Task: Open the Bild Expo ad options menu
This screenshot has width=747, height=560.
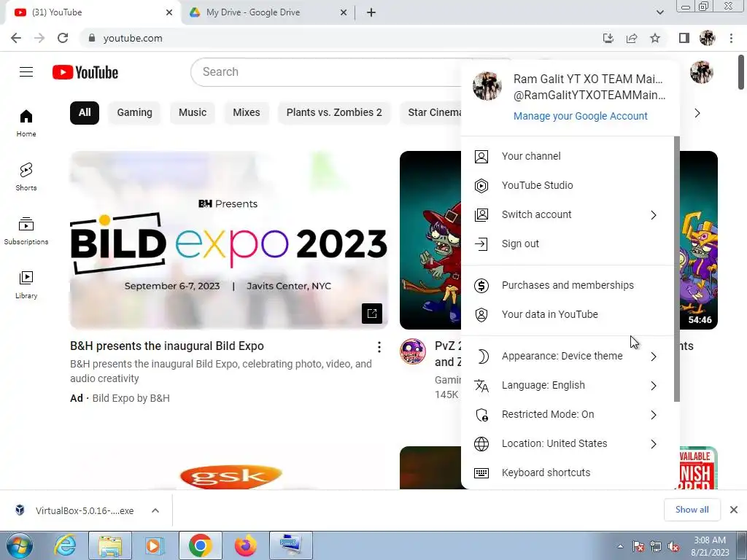Action: 379,346
